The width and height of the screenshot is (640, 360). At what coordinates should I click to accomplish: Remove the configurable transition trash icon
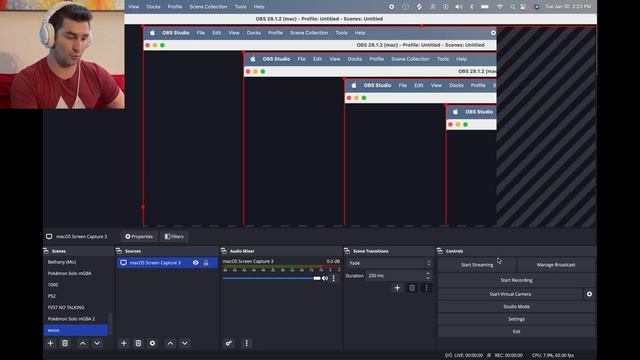(412, 288)
